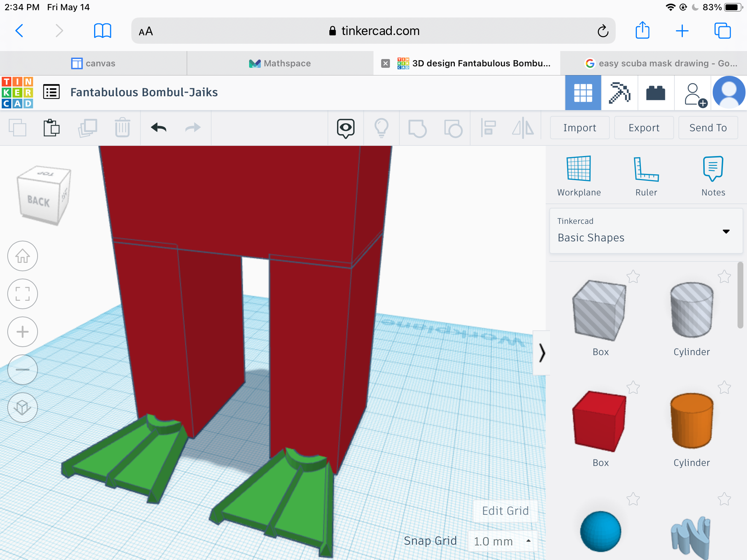Pick the orange Cylinder shape
Screen dimensions: 747x560
[692, 421]
